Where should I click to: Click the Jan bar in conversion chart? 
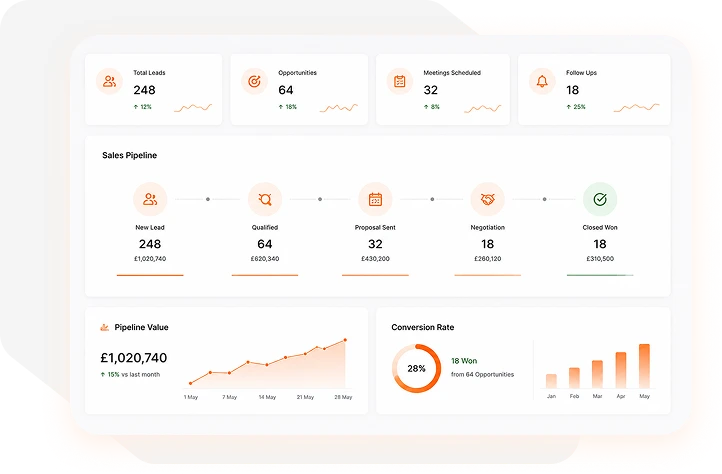click(551, 381)
